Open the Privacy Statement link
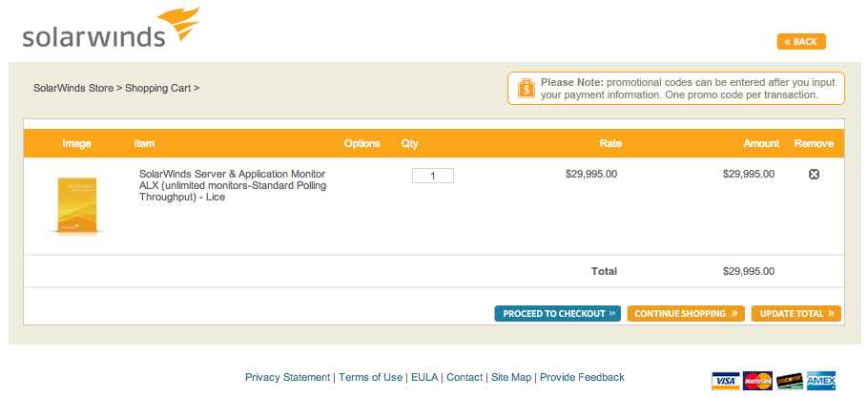868x398 pixels. click(x=287, y=377)
